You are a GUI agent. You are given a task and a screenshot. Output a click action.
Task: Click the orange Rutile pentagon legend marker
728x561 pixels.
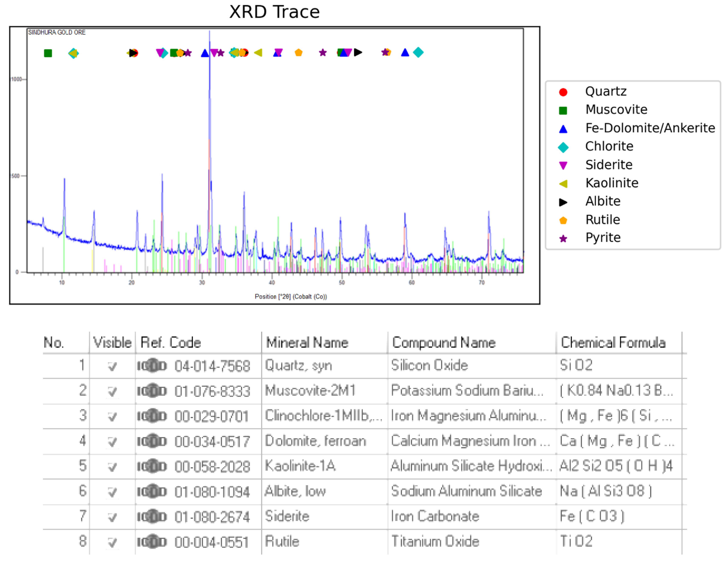[x=563, y=220]
